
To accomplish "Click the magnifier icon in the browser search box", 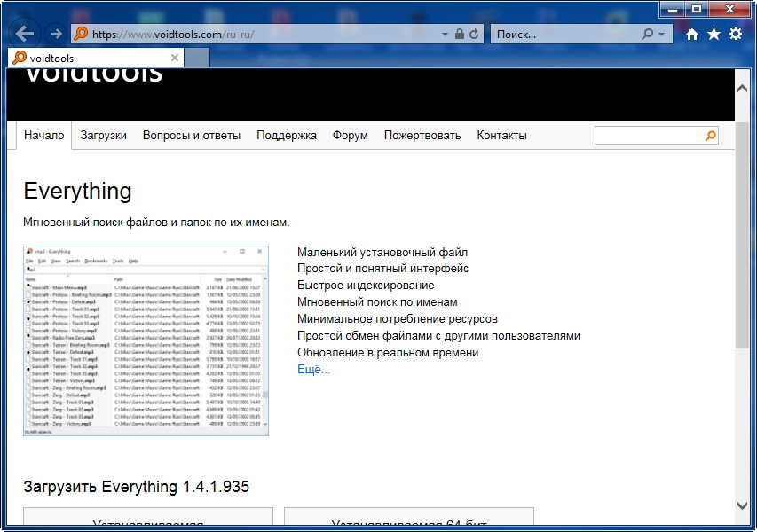I will coord(648,35).
